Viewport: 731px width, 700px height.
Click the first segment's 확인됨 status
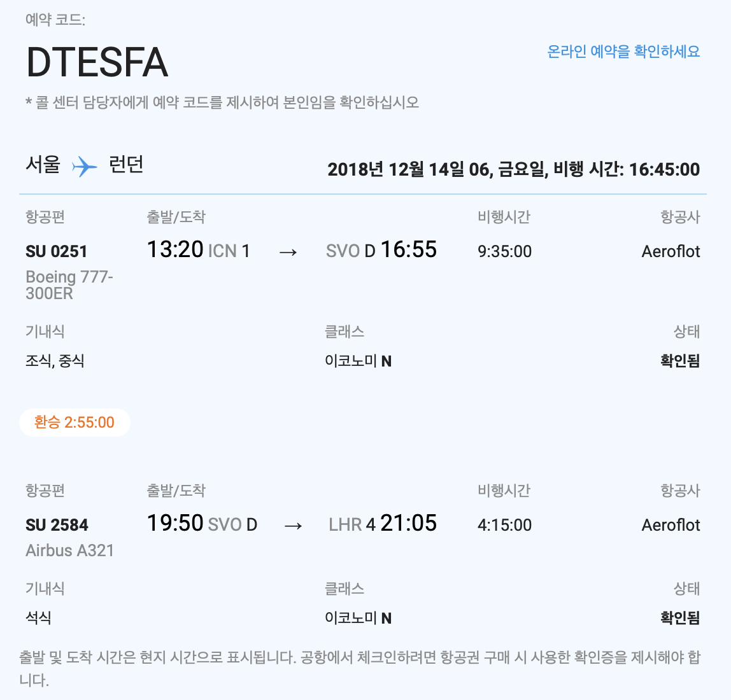tap(680, 361)
